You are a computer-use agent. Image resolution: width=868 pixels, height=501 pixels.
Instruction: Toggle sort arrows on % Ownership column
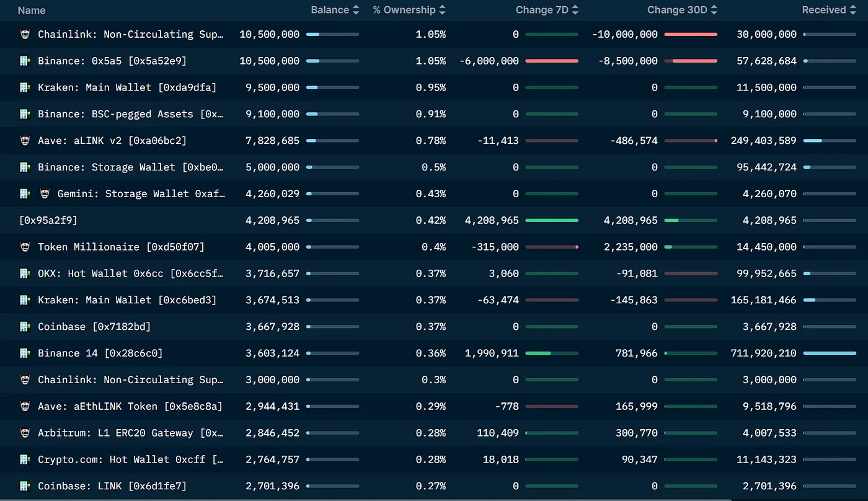442,10
